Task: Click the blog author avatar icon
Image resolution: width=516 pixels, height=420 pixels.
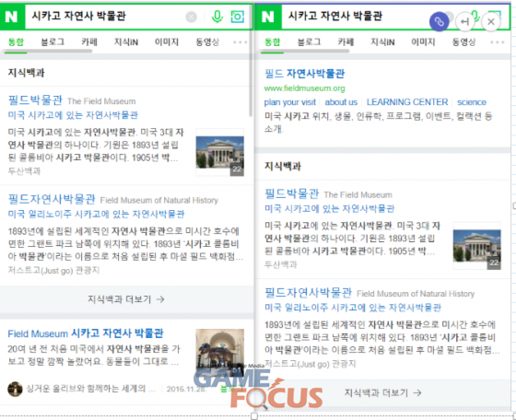Action: [15, 389]
